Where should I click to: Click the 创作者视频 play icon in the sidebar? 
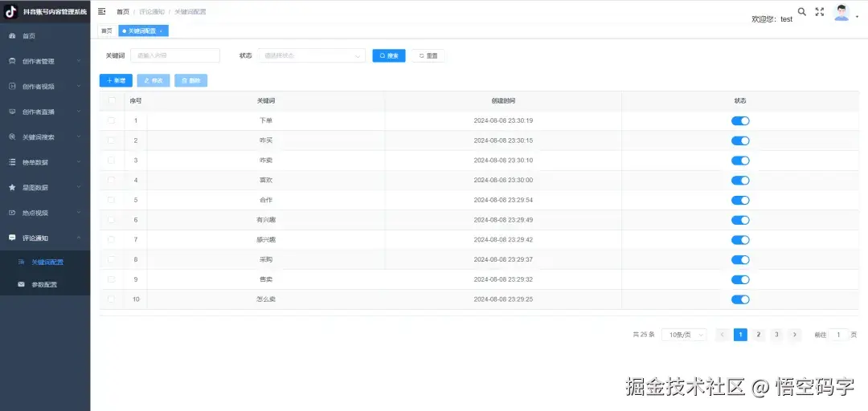[12, 86]
